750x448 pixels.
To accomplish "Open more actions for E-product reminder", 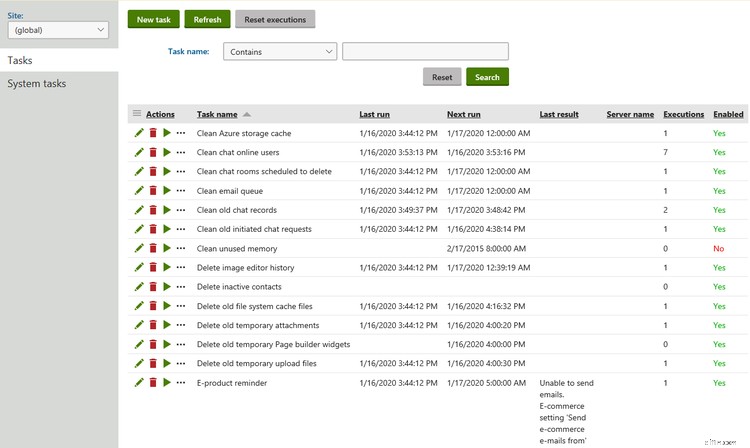I will 181,383.
